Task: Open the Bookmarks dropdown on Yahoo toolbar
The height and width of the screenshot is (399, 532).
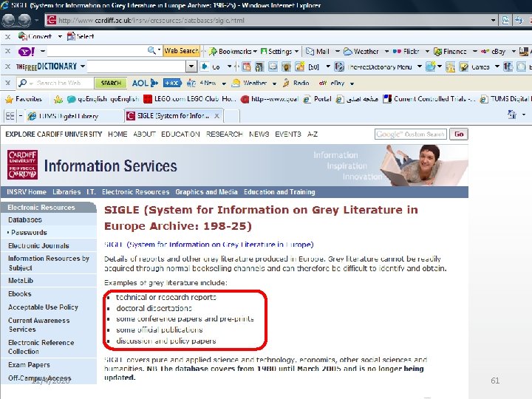Action: [x=255, y=51]
